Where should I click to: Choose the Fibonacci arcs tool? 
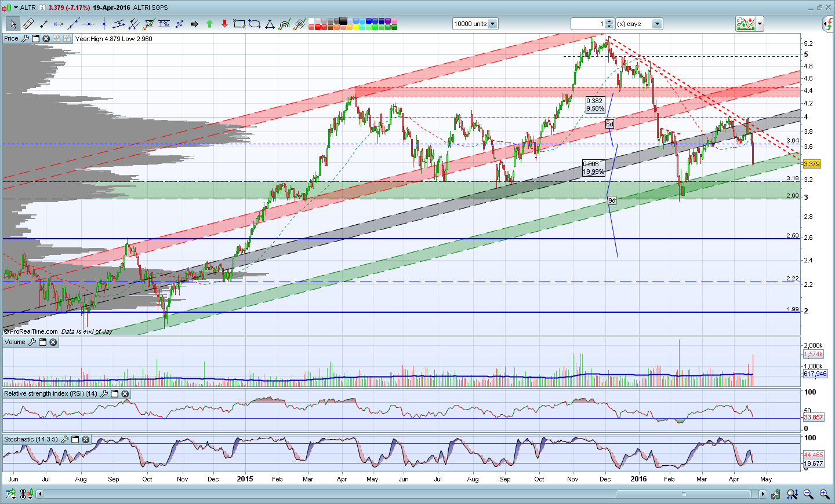tap(285, 24)
